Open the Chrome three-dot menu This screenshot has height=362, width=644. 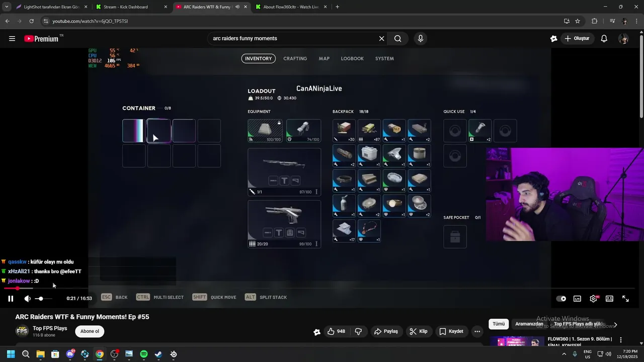[636, 21]
